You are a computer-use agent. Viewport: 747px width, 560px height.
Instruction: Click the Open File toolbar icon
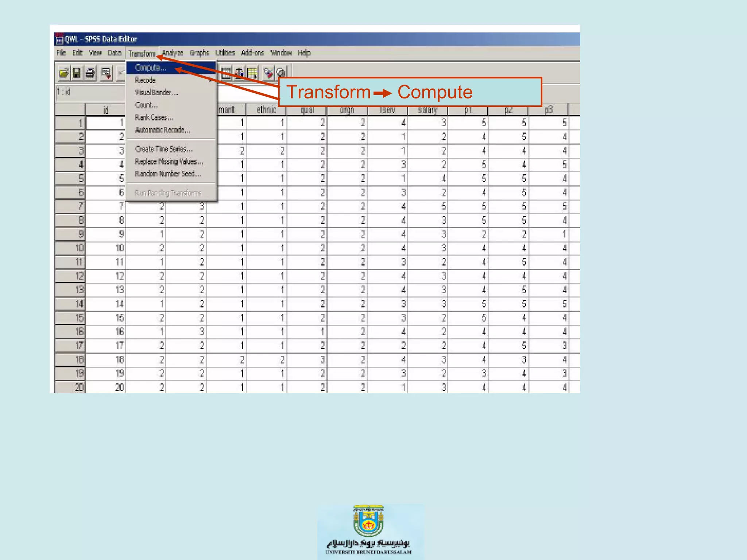click(64, 73)
